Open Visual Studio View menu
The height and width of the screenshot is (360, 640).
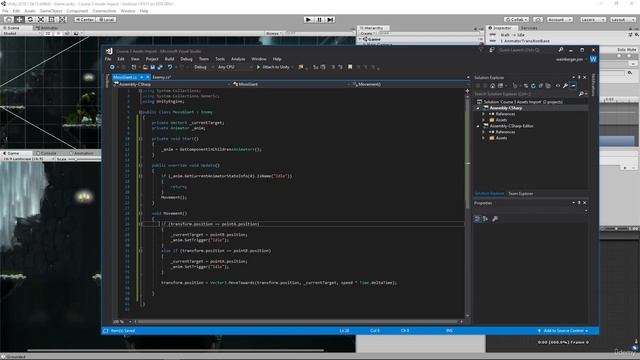135,59
